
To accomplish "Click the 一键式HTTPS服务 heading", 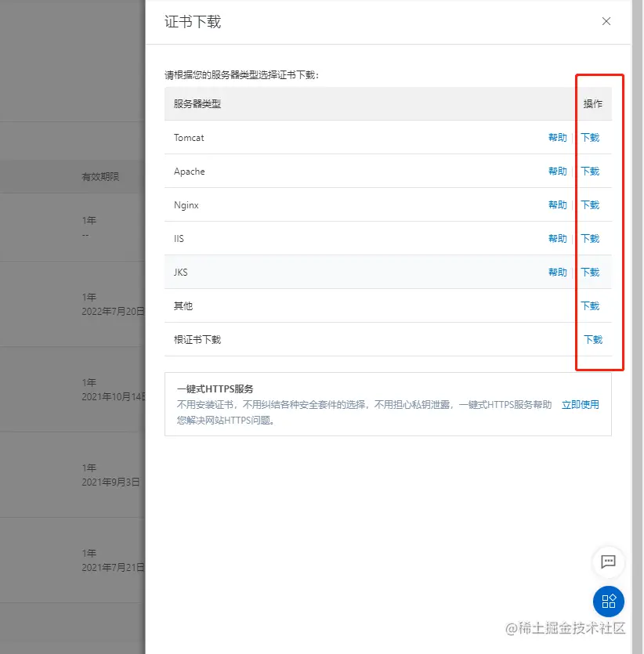I will (x=215, y=389).
